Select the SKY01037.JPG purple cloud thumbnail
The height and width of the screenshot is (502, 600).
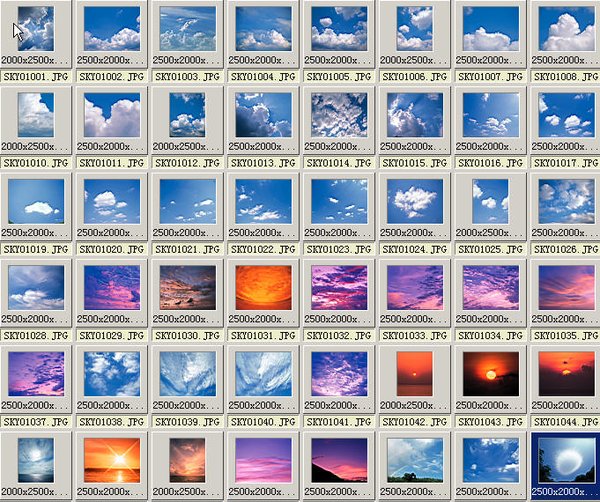(36, 373)
